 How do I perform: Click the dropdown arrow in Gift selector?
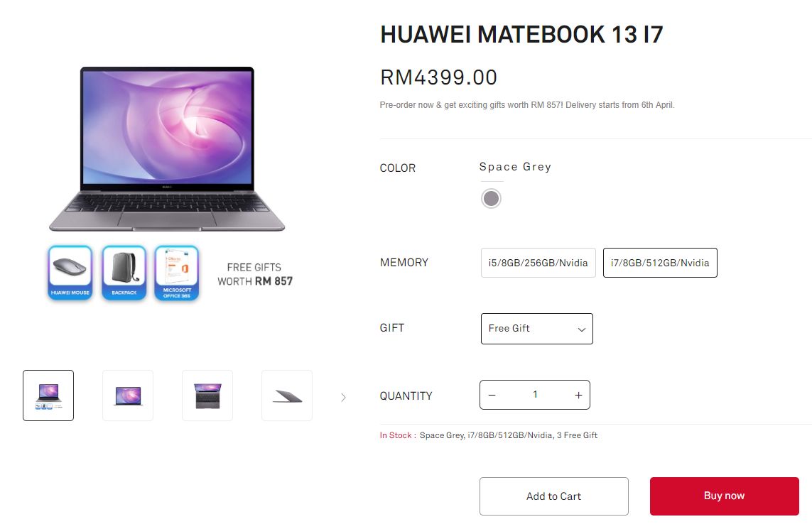tap(582, 329)
